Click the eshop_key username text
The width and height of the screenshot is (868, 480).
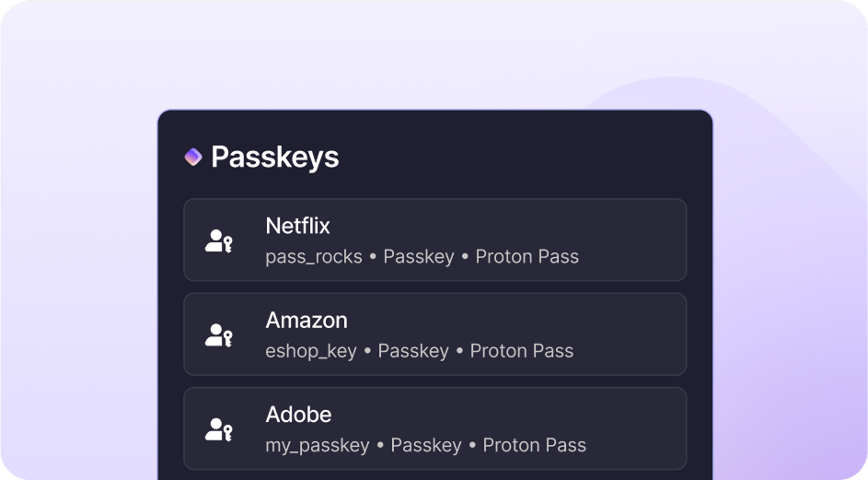tap(311, 351)
